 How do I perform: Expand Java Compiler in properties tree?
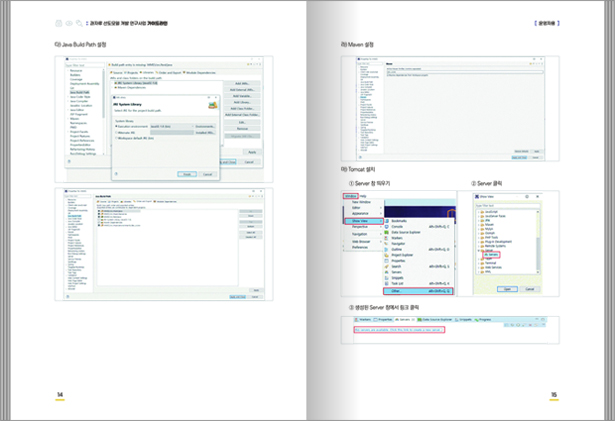68,101
